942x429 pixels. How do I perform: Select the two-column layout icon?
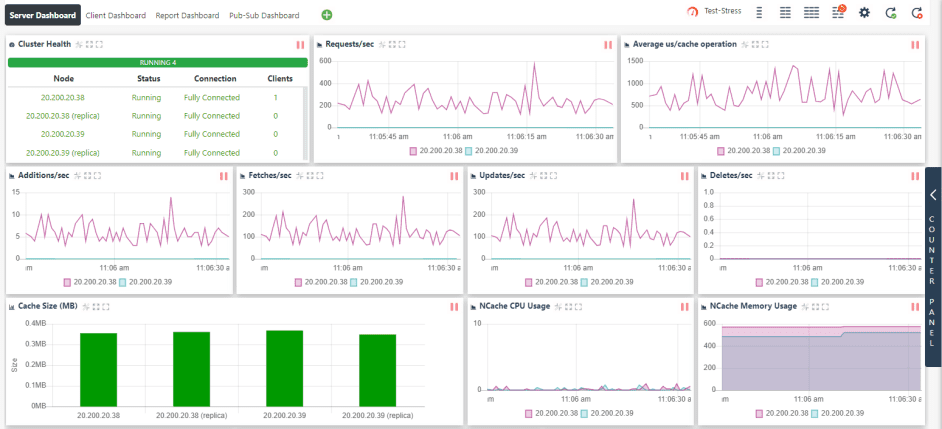tap(785, 13)
